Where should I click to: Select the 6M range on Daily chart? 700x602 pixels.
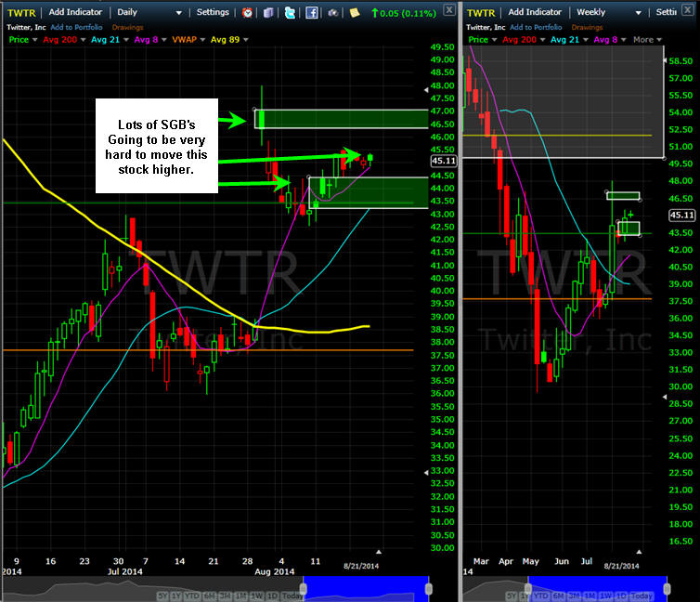210,595
